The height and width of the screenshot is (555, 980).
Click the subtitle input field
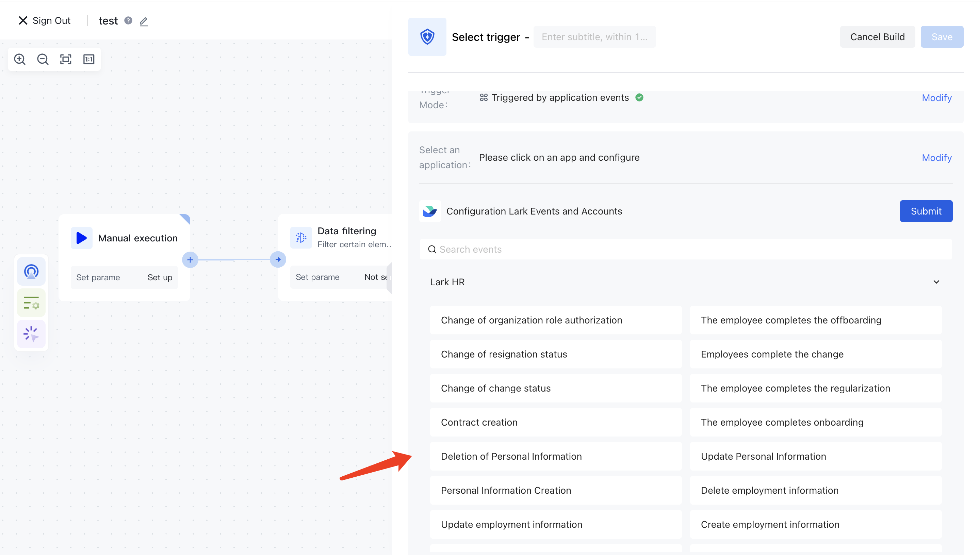tap(594, 37)
